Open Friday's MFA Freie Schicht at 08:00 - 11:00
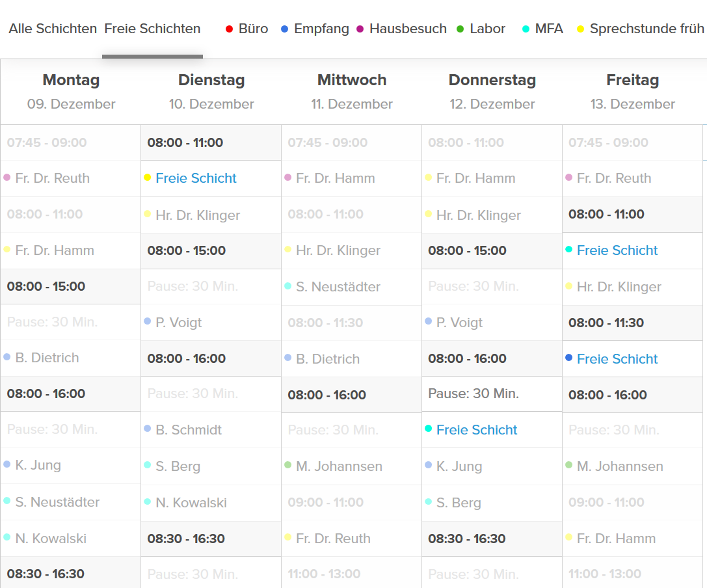This screenshot has height=588, width=707. 617,250
